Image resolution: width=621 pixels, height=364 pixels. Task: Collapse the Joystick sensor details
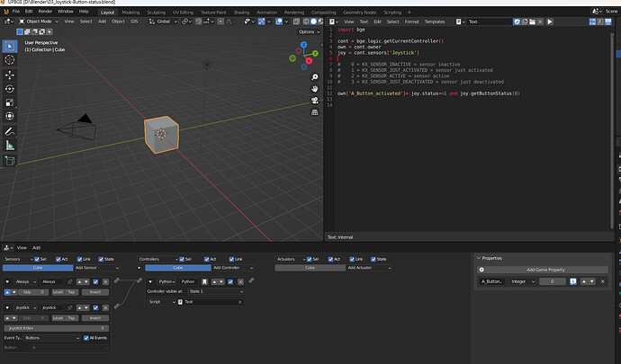pyautogui.click(x=7, y=307)
